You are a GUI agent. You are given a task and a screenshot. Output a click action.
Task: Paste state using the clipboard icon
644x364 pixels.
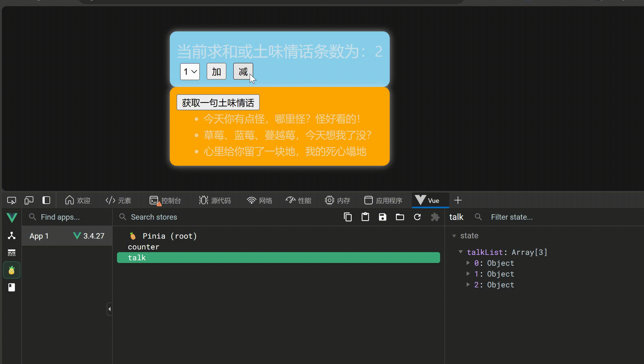[365, 217]
